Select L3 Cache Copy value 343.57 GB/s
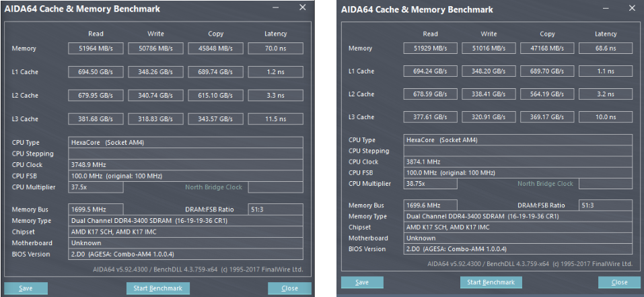The width and height of the screenshot is (644, 297). tap(215, 119)
